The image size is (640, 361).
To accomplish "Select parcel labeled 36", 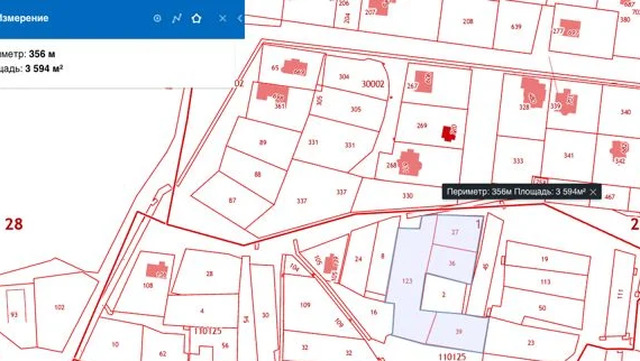I will pos(452,263).
